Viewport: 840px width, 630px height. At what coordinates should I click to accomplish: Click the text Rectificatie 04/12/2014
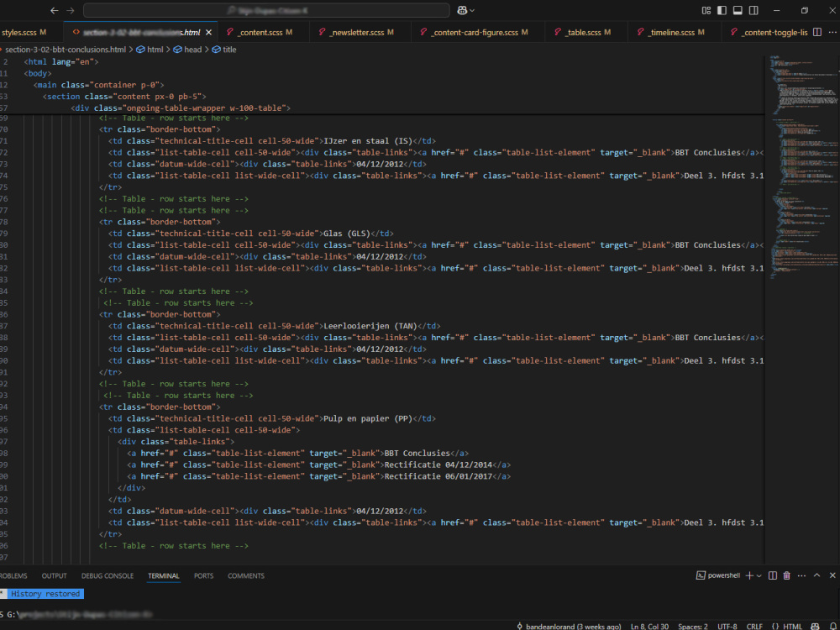[438, 465]
